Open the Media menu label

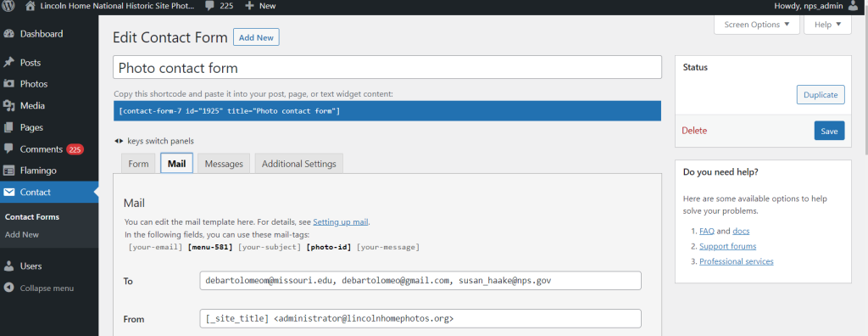tap(33, 105)
